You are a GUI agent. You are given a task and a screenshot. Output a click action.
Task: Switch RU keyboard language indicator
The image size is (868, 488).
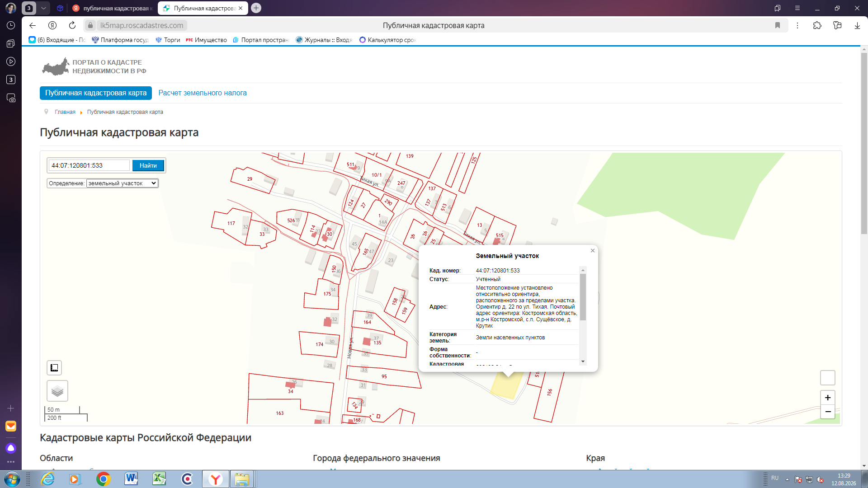pos(775,478)
